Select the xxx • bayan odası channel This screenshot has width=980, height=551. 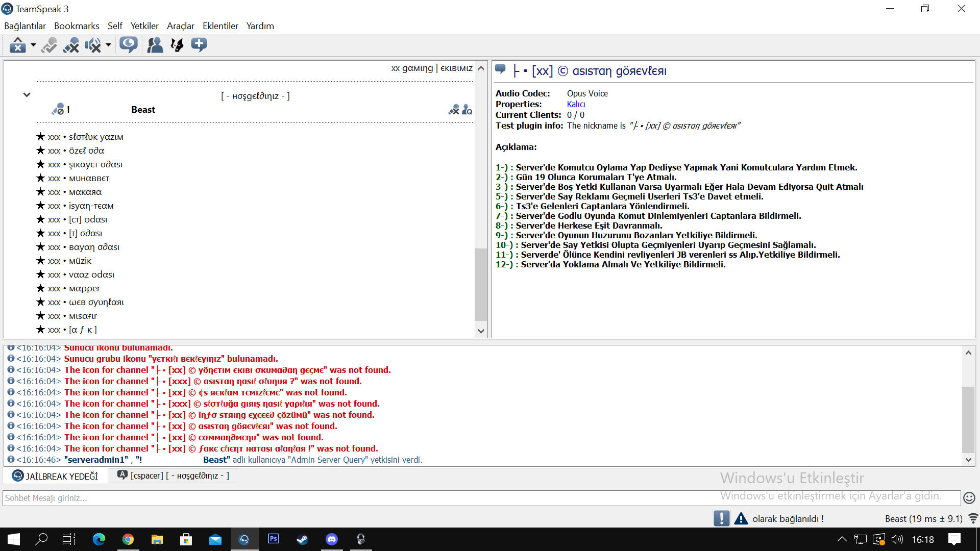(x=84, y=247)
